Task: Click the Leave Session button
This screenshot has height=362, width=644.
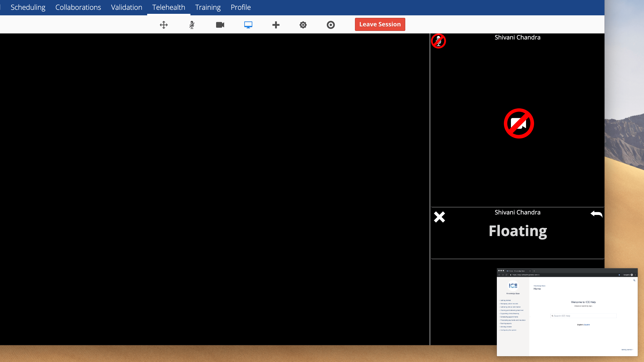Action: pyautogui.click(x=380, y=24)
